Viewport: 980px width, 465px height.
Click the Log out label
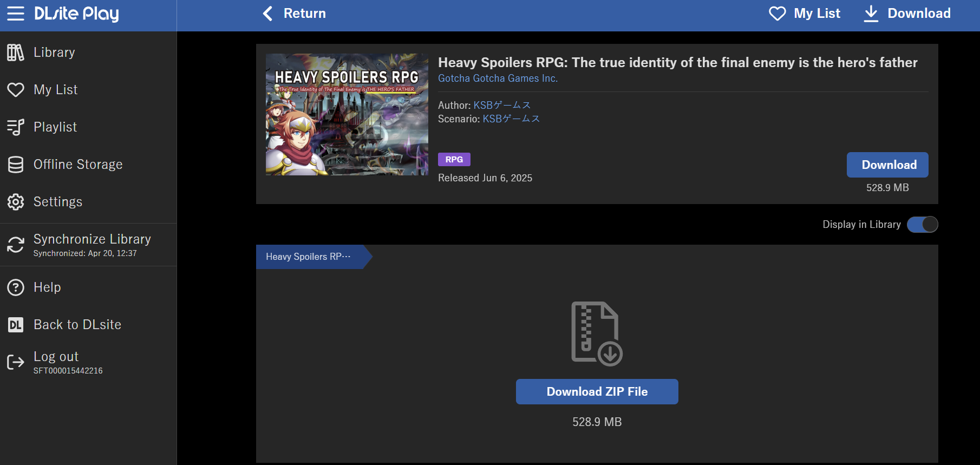click(x=56, y=357)
